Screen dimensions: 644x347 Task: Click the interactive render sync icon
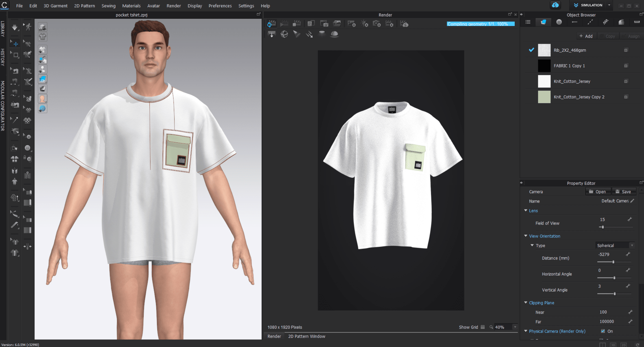pyautogui.click(x=271, y=24)
